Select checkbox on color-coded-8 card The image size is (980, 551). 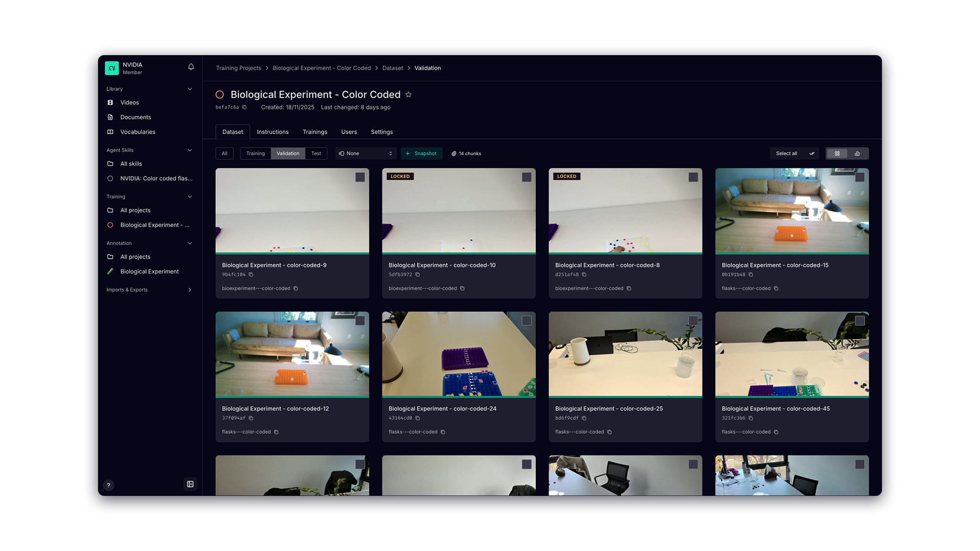[693, 177]
